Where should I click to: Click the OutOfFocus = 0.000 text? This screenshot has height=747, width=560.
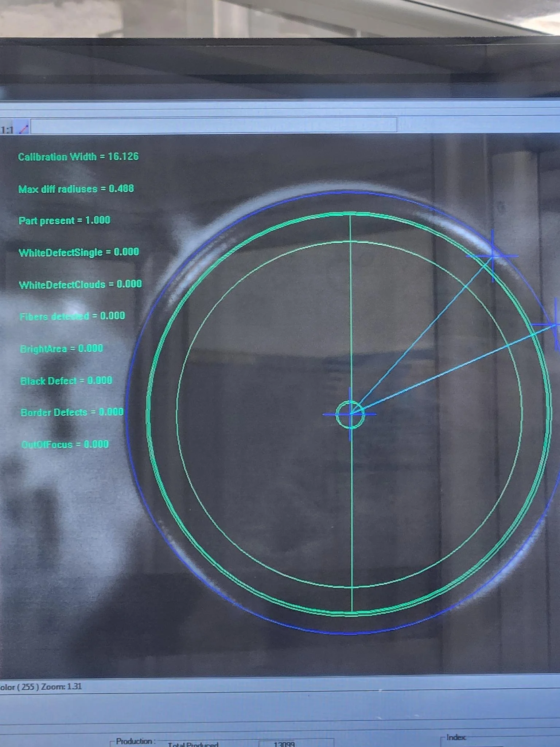65,445
